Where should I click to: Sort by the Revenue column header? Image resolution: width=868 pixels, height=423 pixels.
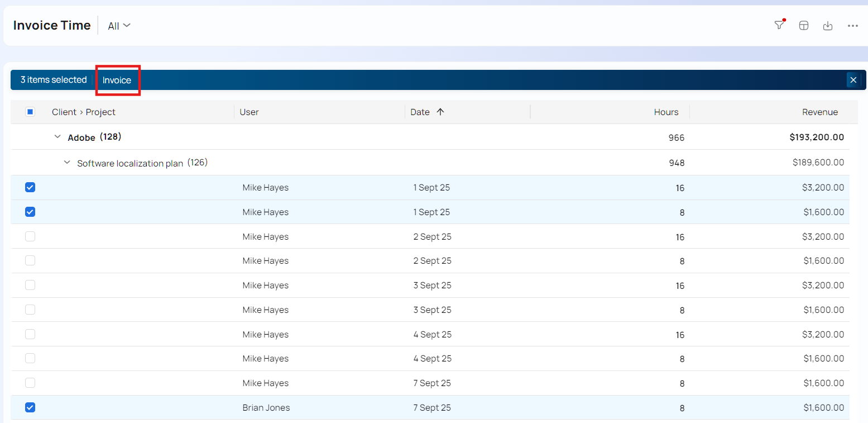819,112
